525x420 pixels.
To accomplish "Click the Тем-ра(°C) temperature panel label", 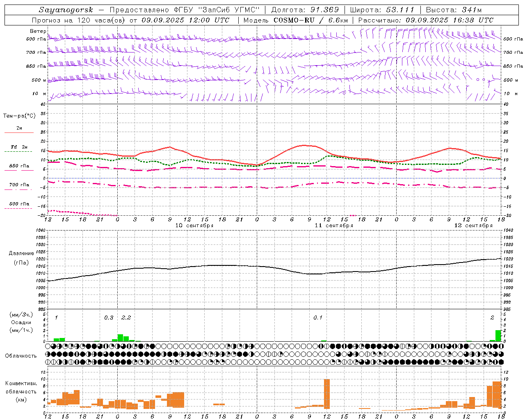I will 19,116.
